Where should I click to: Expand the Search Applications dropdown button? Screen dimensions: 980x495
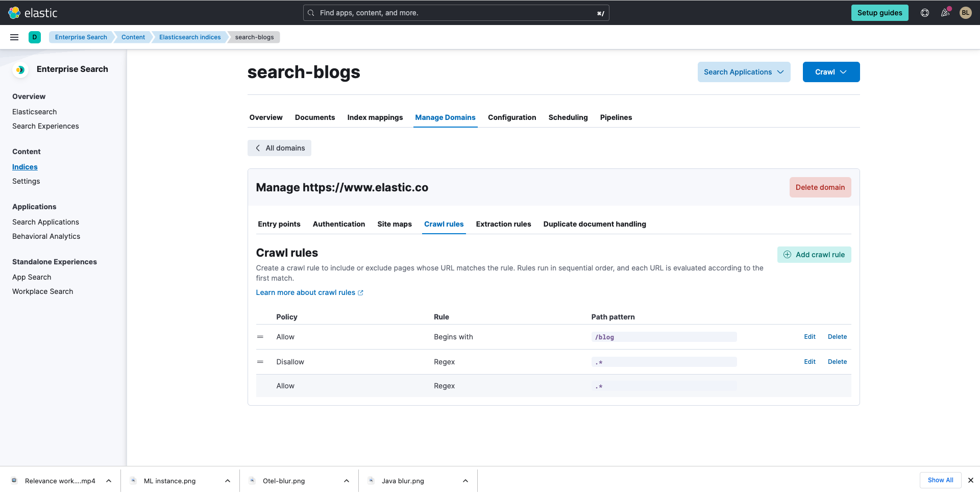(744, 72)
